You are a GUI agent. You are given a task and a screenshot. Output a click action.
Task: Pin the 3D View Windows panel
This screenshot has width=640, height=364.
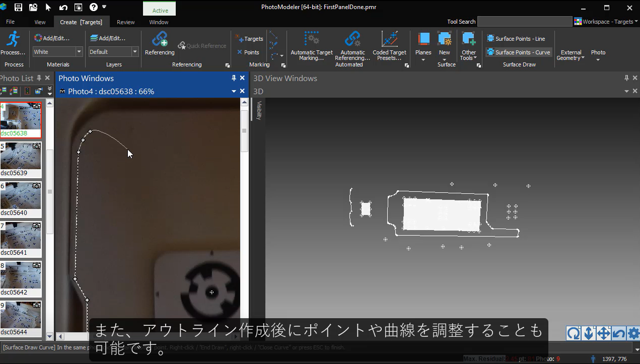[x=626, y=78]
